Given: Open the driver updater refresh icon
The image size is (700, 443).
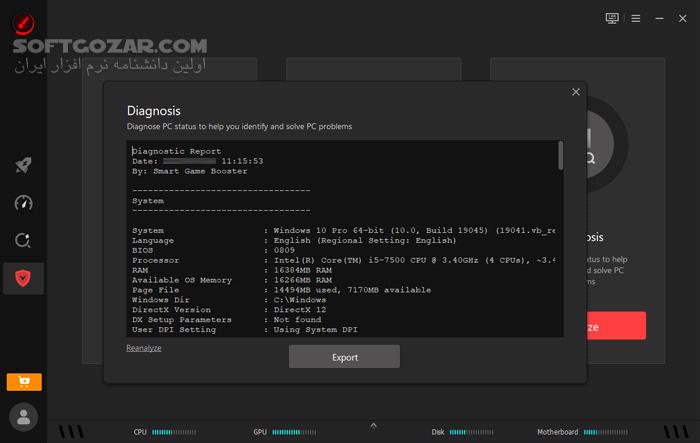Looking at the screenshot, I should 23,240.
